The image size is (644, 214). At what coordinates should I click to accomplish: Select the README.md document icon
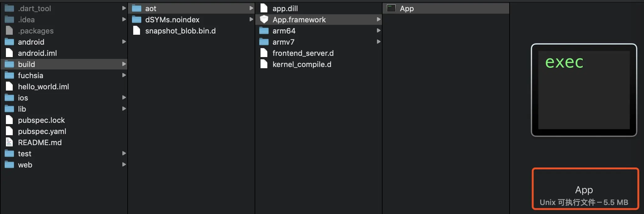9,142
